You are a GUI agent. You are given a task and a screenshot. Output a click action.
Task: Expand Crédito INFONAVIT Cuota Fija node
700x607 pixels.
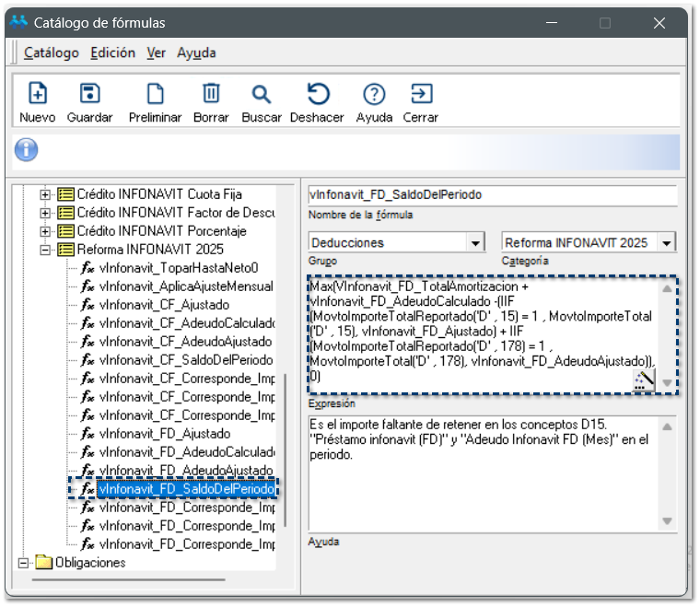tap(44, 194)
